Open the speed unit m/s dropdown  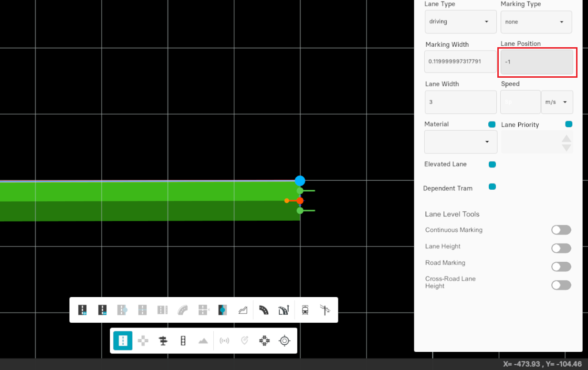click(x=557, y=102)
